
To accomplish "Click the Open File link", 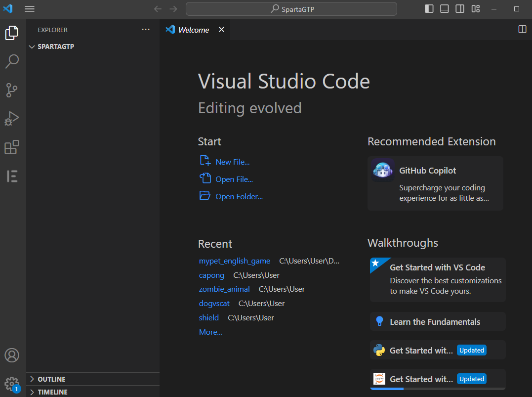I will pos(234,179).
